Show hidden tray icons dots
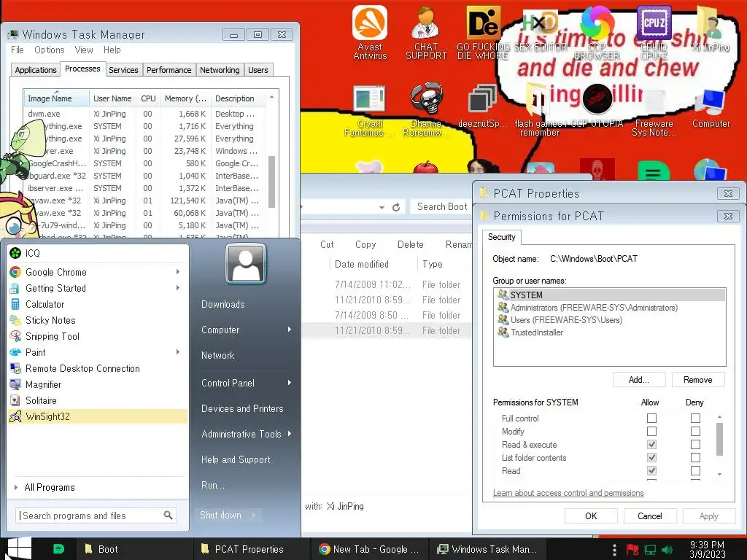This screenshot has width=747, height=560. point(614,550)
